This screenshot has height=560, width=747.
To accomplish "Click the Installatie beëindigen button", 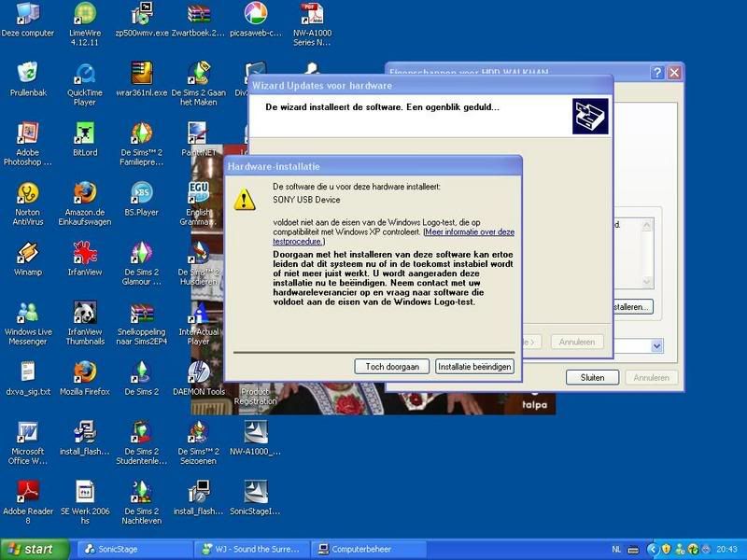I will 474,366.
